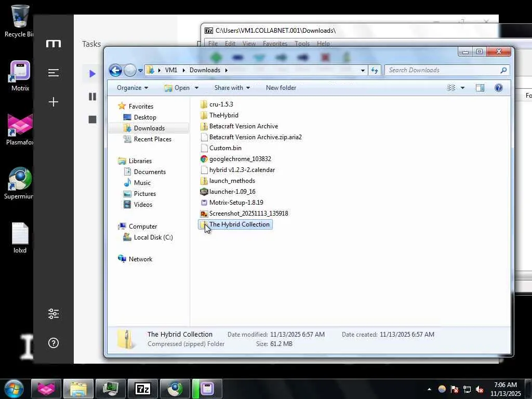Click the Open toolbar button
The width and height of the screenshot is (532, 399).
(177, 88)
